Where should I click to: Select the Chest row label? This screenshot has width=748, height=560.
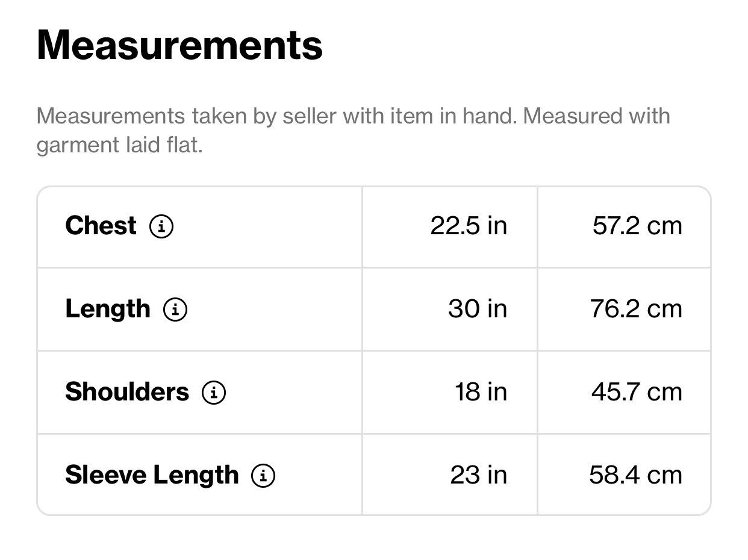click(101, 226)
